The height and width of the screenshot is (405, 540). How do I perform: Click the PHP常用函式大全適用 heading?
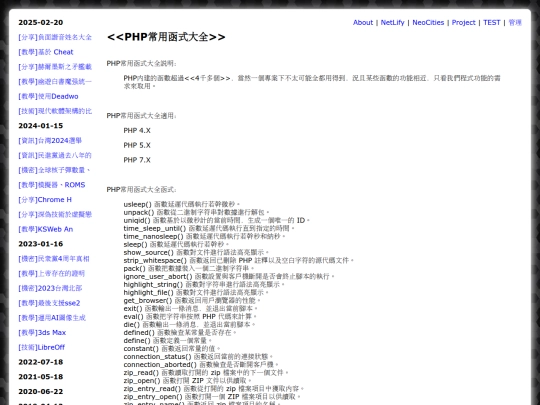click(x=141, y=116)
